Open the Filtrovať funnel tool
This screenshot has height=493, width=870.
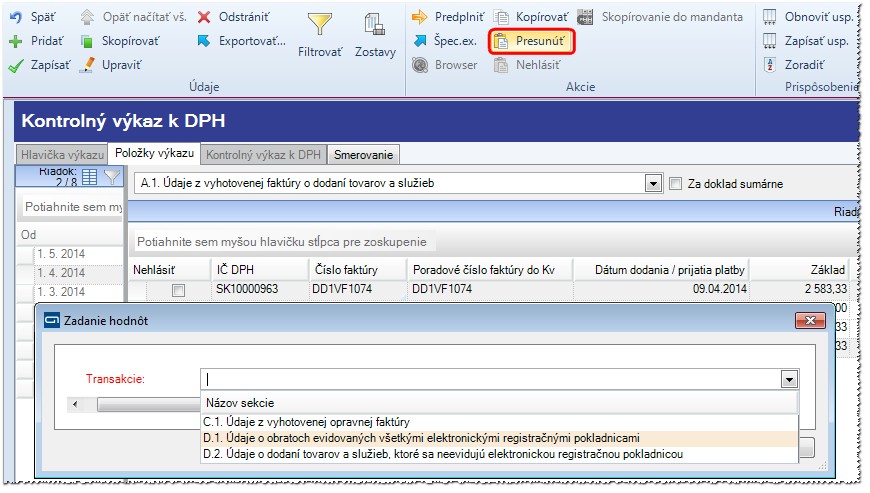point(320,35)
